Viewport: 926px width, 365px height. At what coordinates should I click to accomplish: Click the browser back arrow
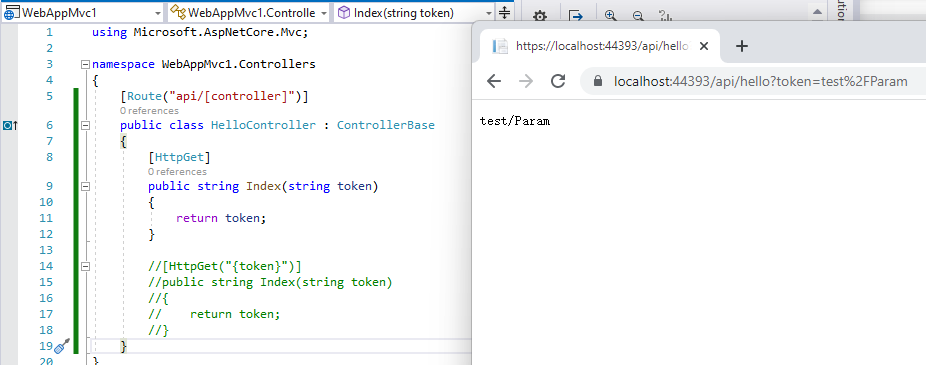click(494, 82)
